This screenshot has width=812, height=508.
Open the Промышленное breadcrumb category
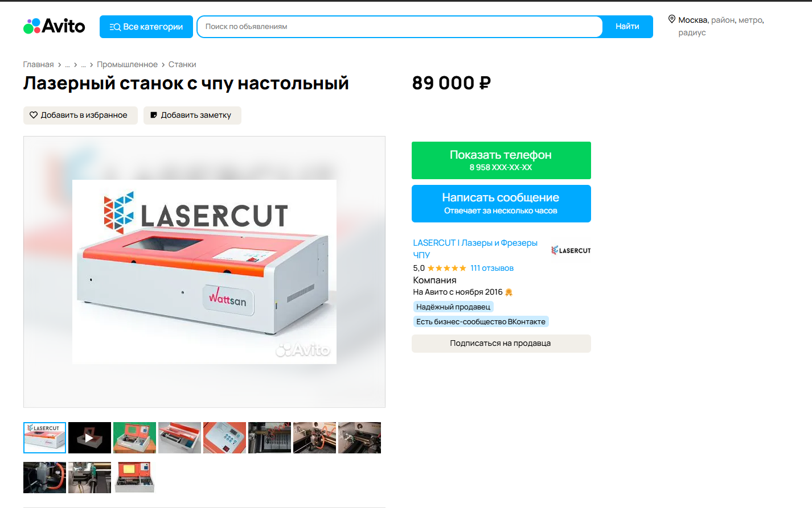[x=127, y=64]
